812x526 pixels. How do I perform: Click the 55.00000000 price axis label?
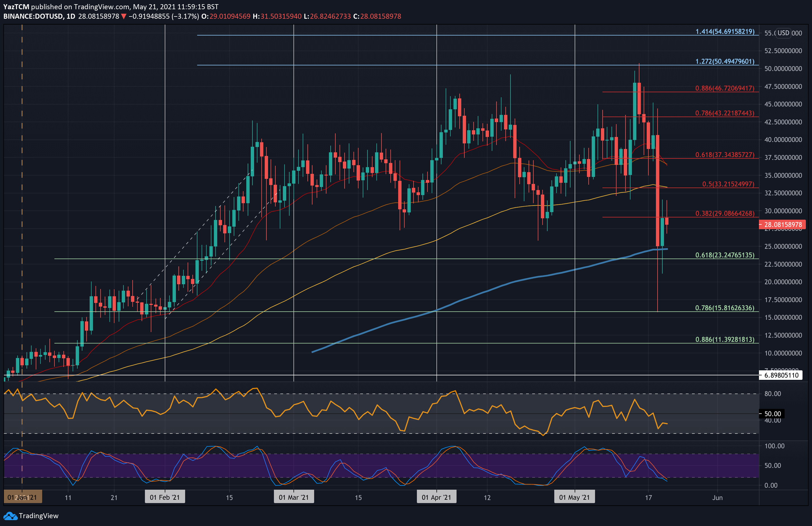(x=783, y=33)
